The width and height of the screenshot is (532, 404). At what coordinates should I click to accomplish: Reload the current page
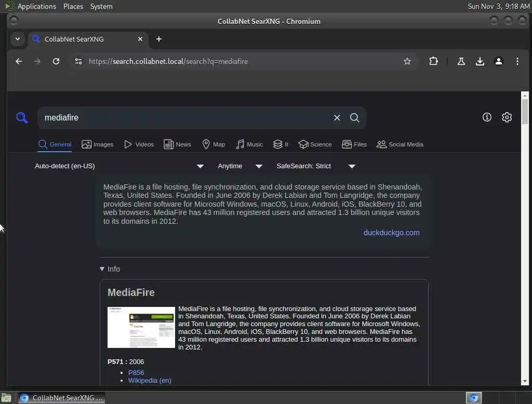(56, 61)
